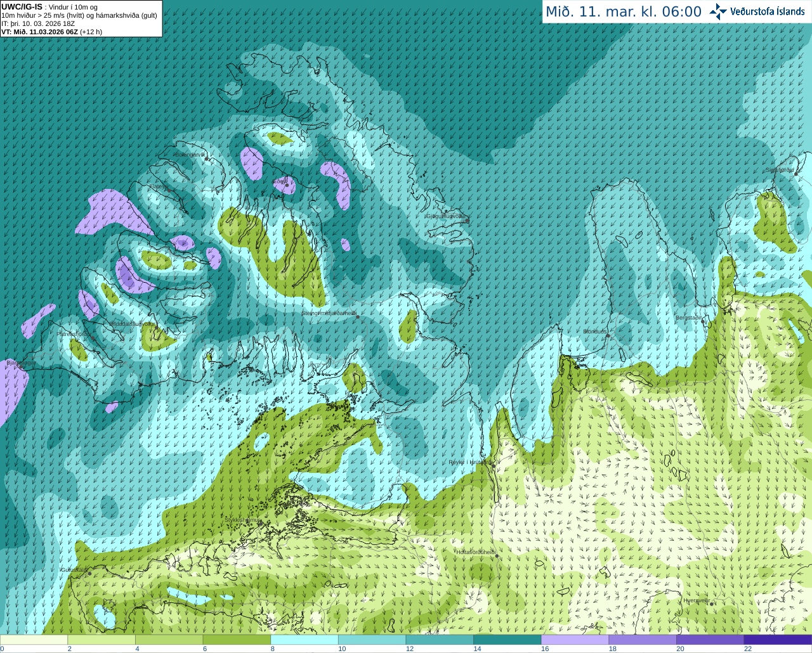Screen dimensions: 812x653
Task: Select the Steingrímsfjarðarheiði station label
Action: tap(329, 313)
